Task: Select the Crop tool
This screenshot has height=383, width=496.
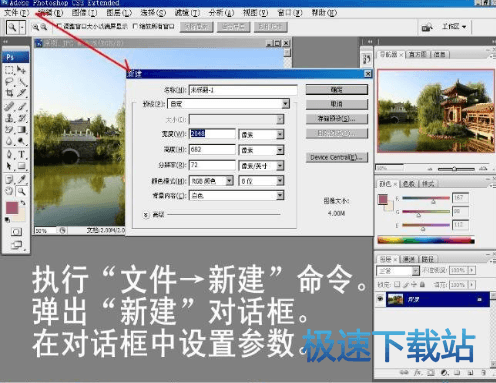Action: (9, 93)
